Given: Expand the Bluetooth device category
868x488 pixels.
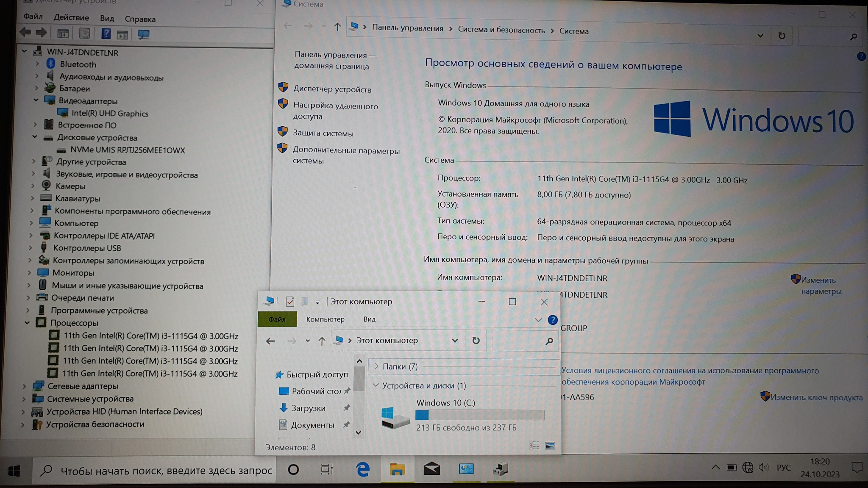Looking at the screenshot, I should click(x=37, y=64).
